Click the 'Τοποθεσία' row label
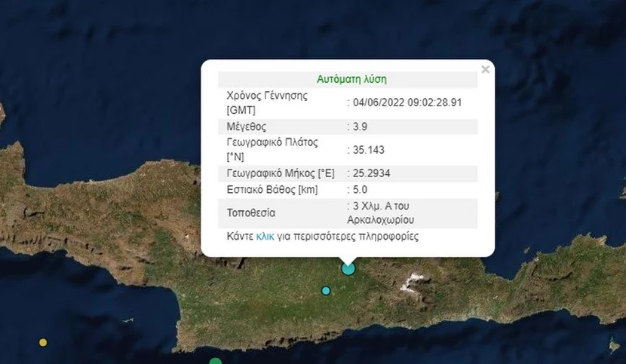Image resolution: width=626 pixels, height=364 pixels. pyautogui.click(x=251, y=213)
